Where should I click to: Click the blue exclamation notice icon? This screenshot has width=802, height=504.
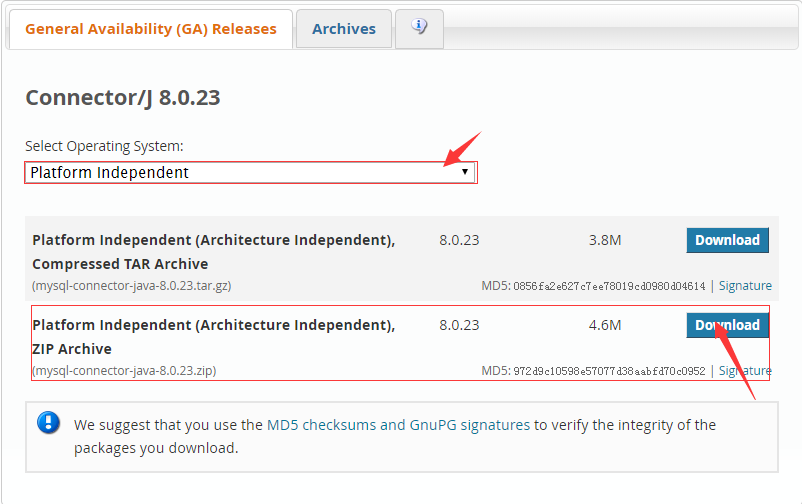(49, 423)
